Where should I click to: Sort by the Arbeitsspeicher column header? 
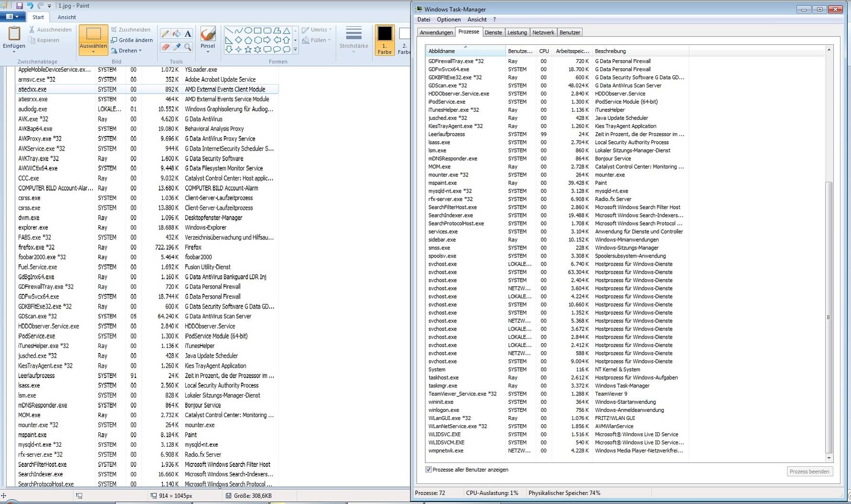[x=572, y=51]
